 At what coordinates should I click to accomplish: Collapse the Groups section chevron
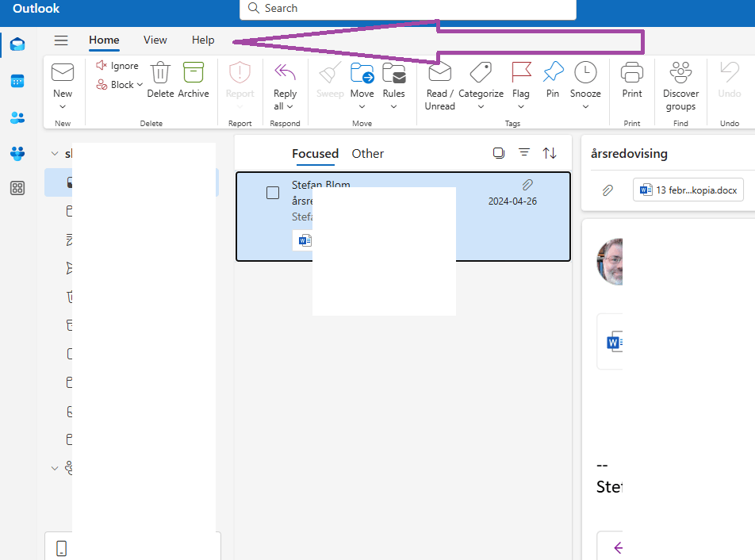coord(55,468)
